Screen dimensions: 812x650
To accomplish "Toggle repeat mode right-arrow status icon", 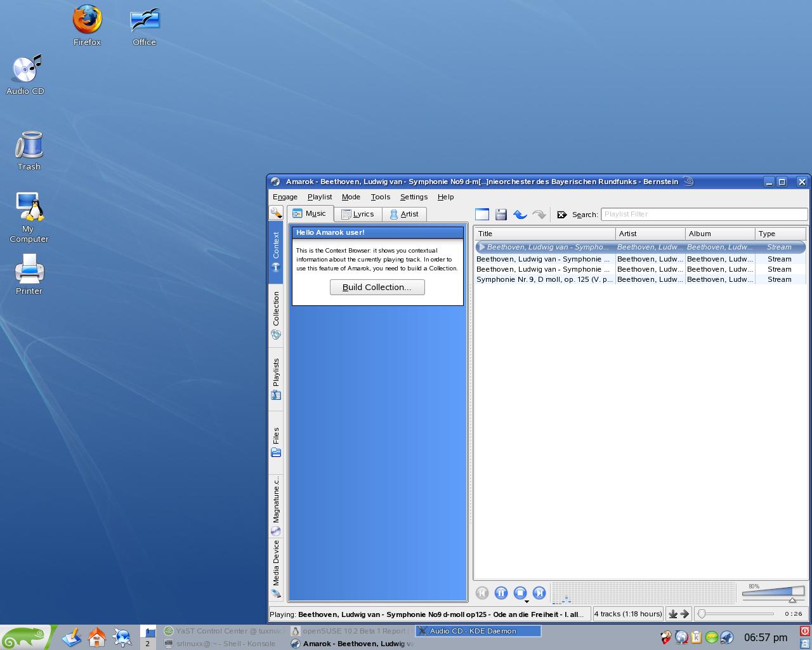I will pos(684,614).
